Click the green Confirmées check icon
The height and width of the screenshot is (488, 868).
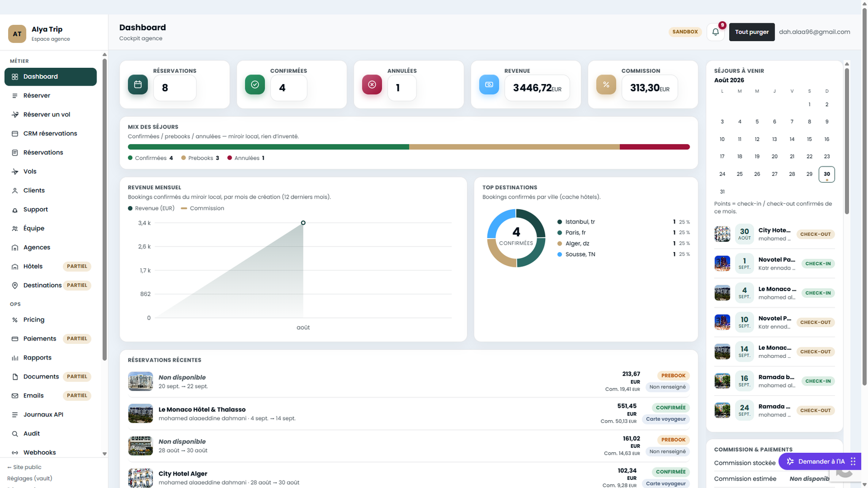255,85
